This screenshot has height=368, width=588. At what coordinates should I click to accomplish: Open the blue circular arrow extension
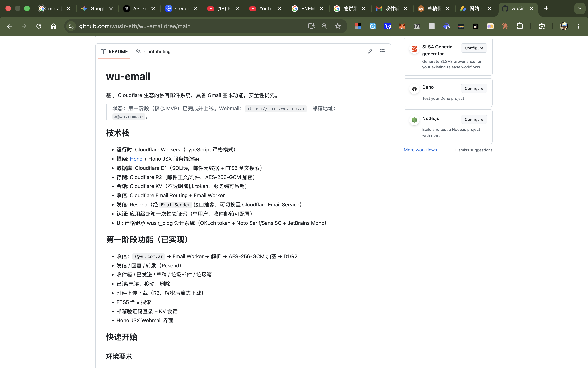click(x=373, y=26)
